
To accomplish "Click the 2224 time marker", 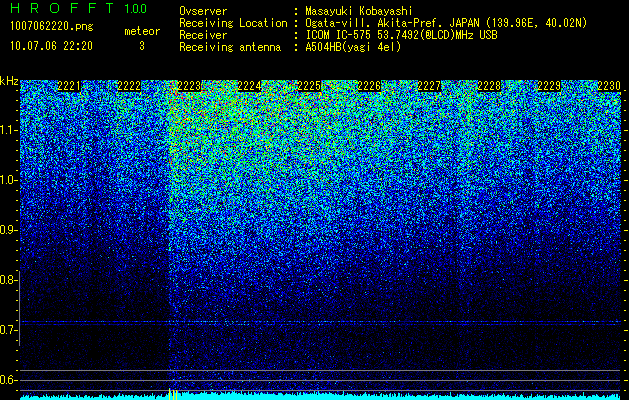I will (x=249, y=86).
